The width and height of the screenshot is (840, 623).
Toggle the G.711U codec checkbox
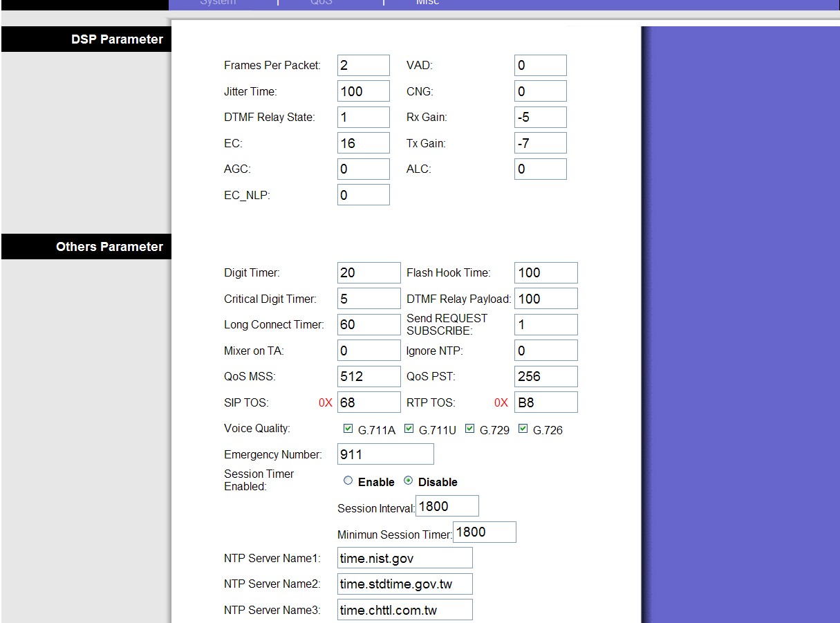[409, 429]
